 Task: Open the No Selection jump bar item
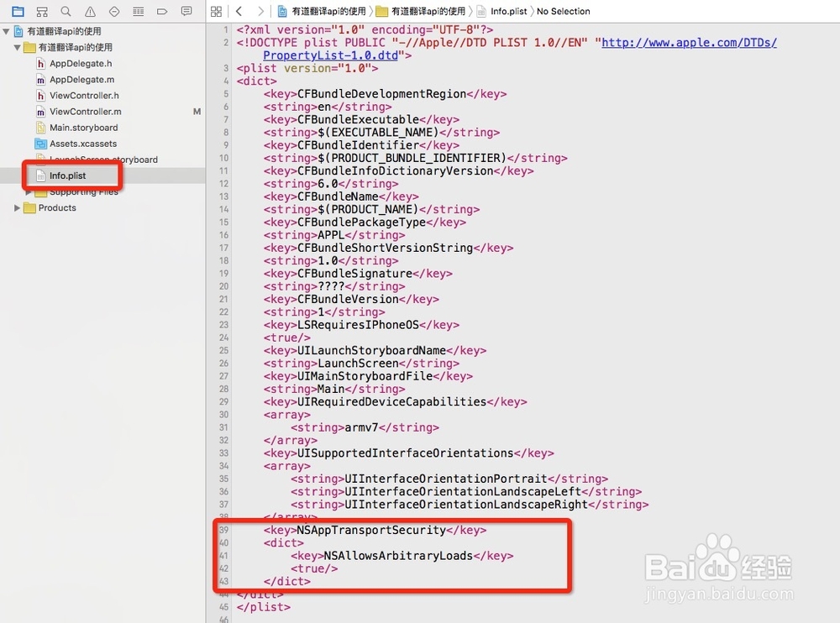click(x=563, y=11)
